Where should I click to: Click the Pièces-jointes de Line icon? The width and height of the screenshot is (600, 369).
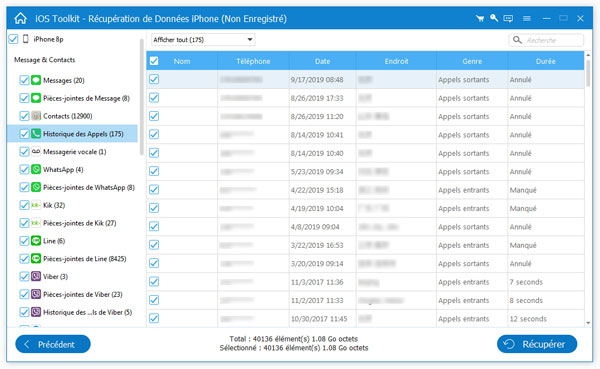pos(36,258)
